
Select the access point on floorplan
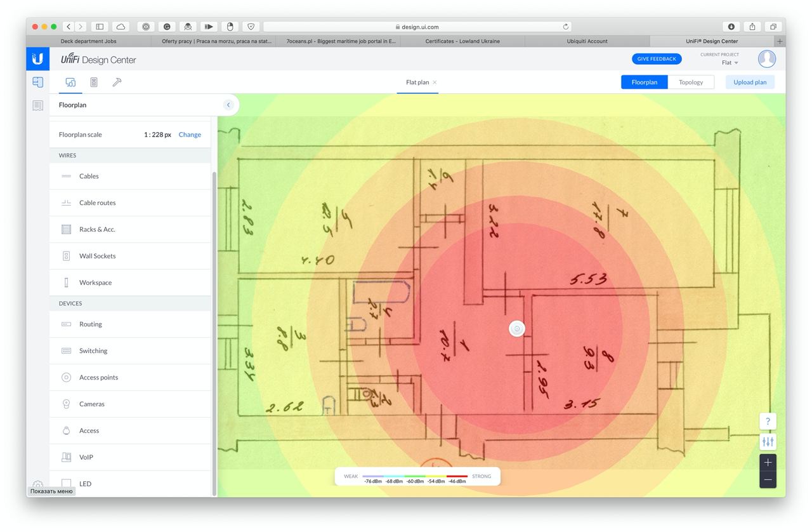(x=517, y=328)
